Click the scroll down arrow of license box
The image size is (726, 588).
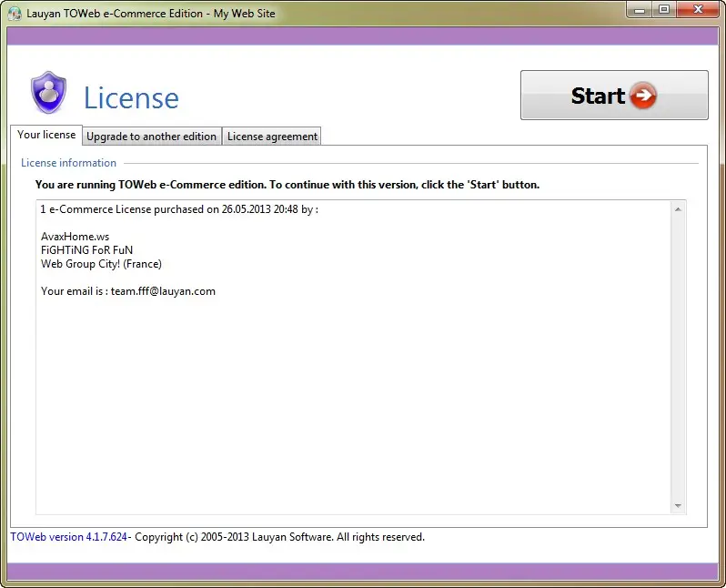[678, 505]
